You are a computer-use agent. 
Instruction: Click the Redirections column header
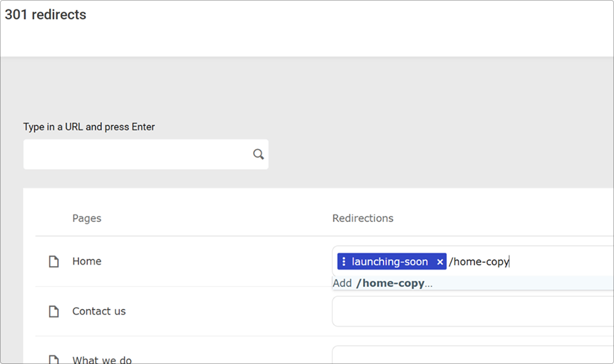(x=362, y=218)
